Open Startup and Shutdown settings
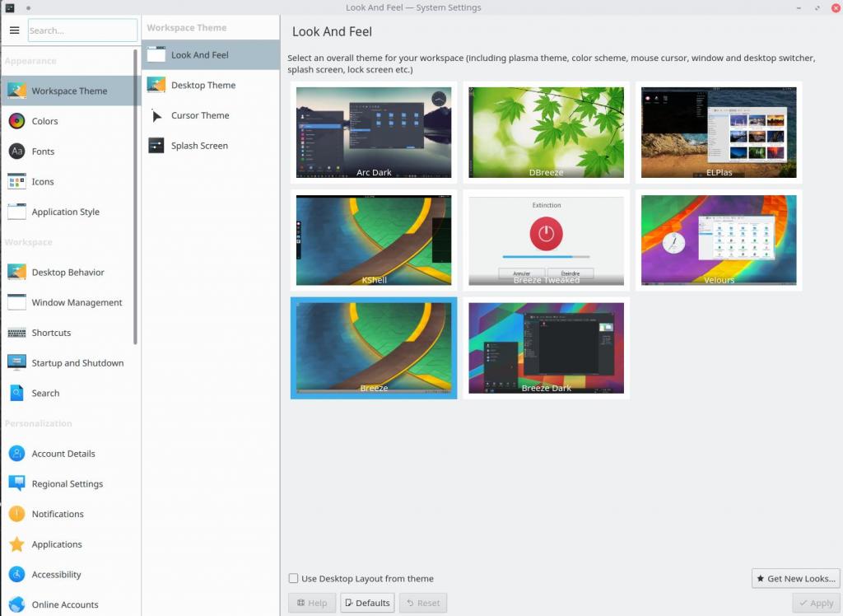 (77, 363)
